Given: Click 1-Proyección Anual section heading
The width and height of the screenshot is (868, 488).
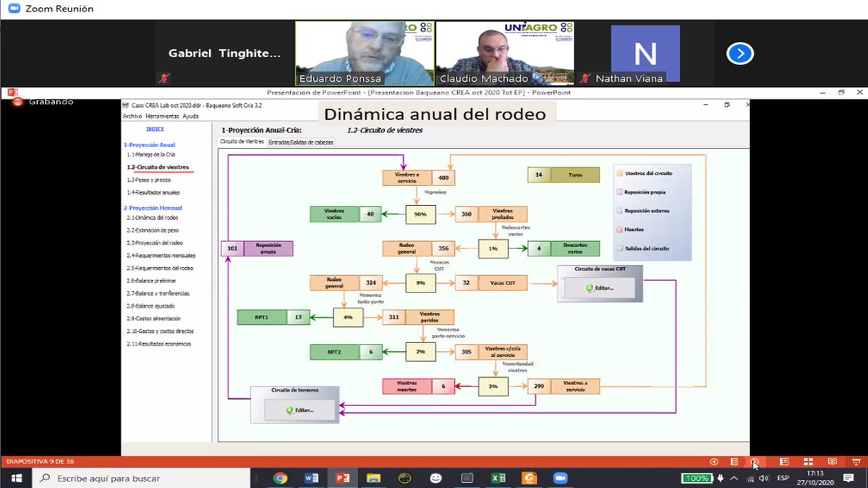Looking at the screenshot, I should tap(149, 145).
